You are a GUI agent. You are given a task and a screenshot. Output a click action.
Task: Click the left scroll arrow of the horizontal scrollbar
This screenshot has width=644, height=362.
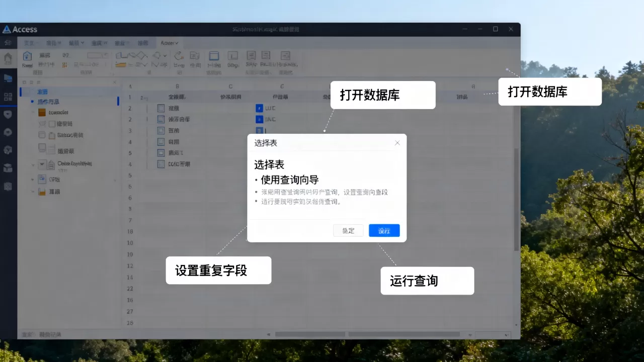coord(269,334)
